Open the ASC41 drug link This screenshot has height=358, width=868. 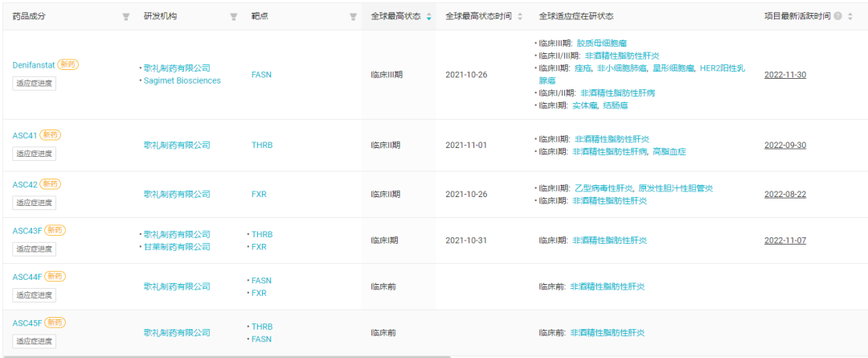click(24, 135)
